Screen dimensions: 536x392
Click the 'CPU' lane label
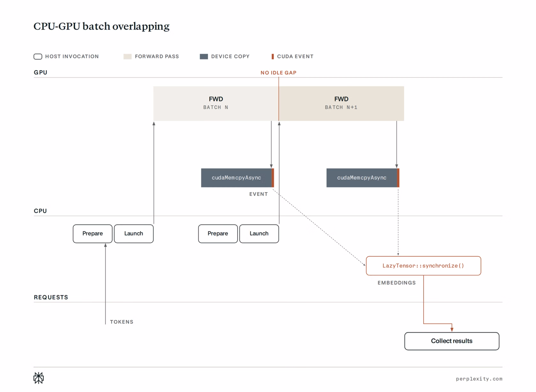point(40,211)
